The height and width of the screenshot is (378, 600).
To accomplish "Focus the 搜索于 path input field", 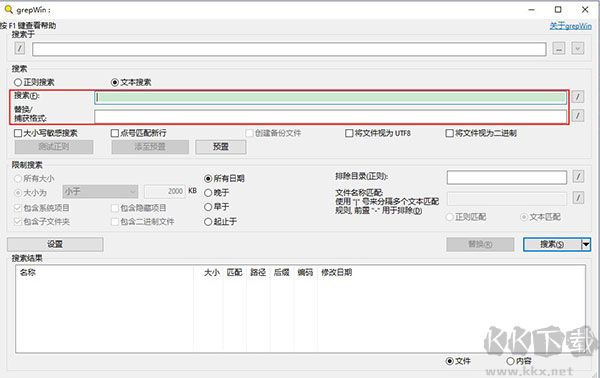I will (x=289, y=49).
